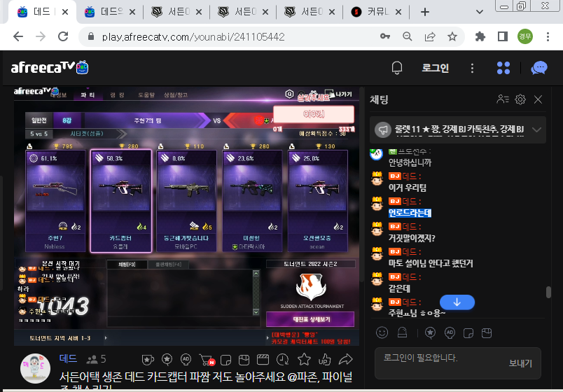Open a new browser tab
The width and height of the screenshot is (563, 392).
tap(424, 12)
